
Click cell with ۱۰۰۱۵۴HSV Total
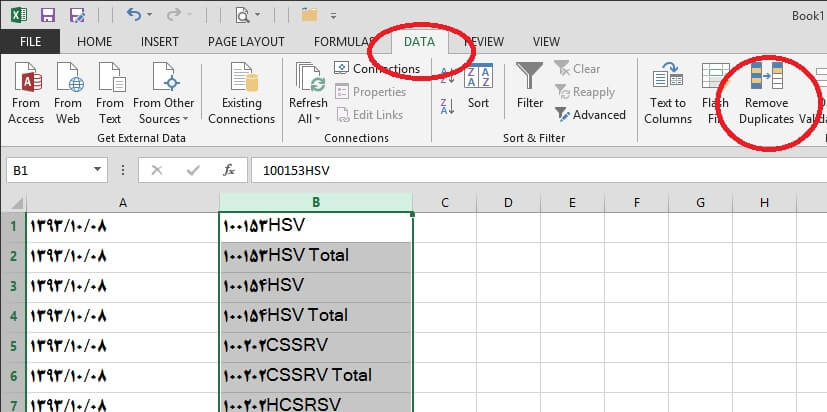tap(315, 317)
